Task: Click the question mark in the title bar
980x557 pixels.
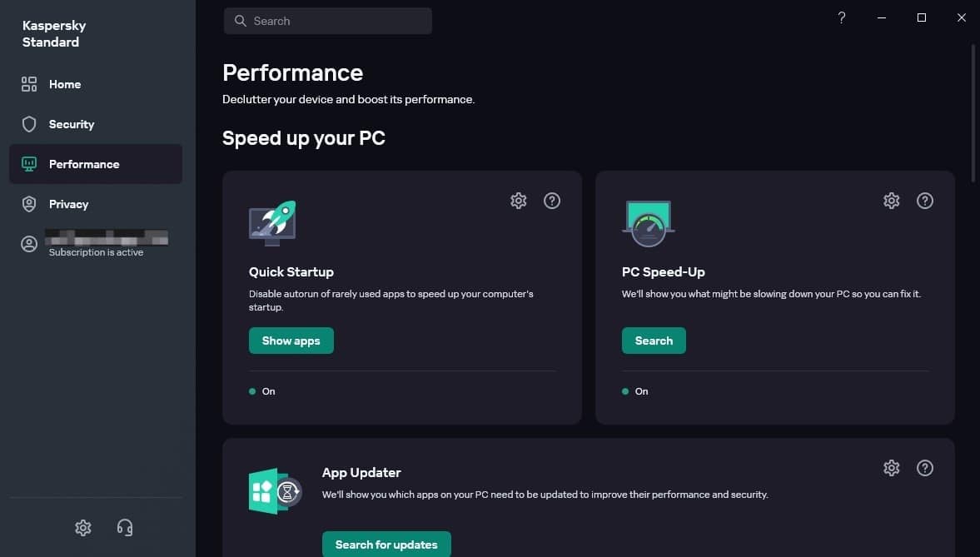Action: (841, 17)
